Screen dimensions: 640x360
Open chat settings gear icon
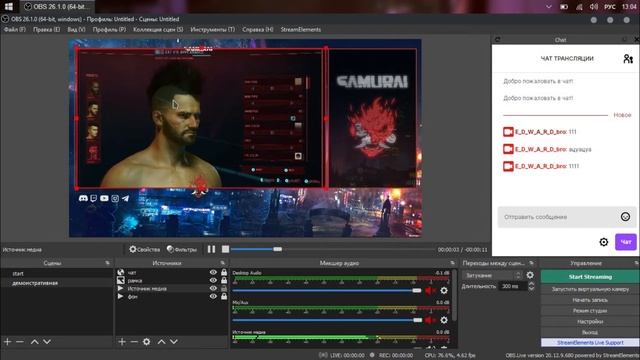(604, 242)
